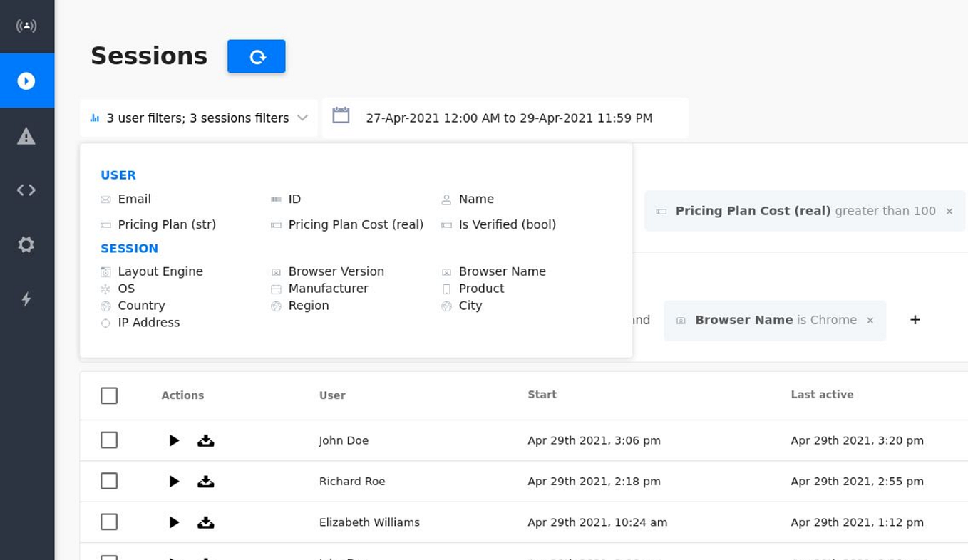Open the code brackets icon in sidebar
This screenshot has width=968, height=560.
(x=26, y=190)
